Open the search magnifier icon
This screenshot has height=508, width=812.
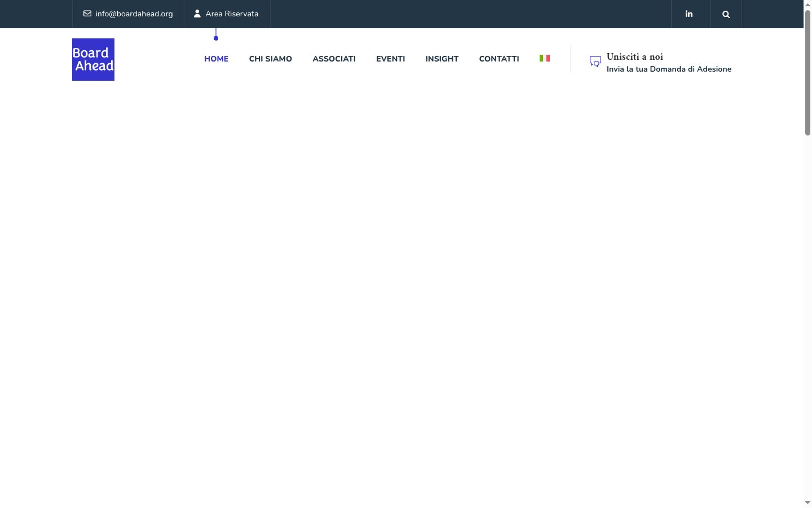[x=726, y=14]
